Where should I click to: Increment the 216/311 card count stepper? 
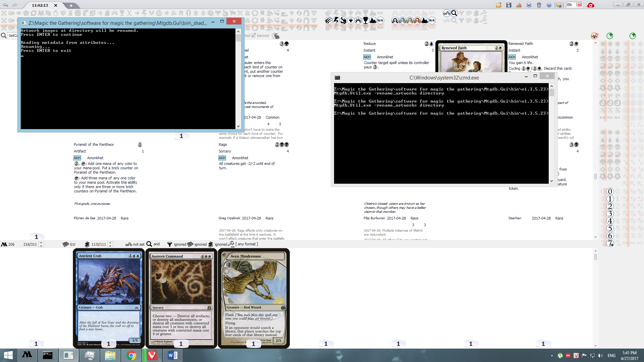[41, 243]
